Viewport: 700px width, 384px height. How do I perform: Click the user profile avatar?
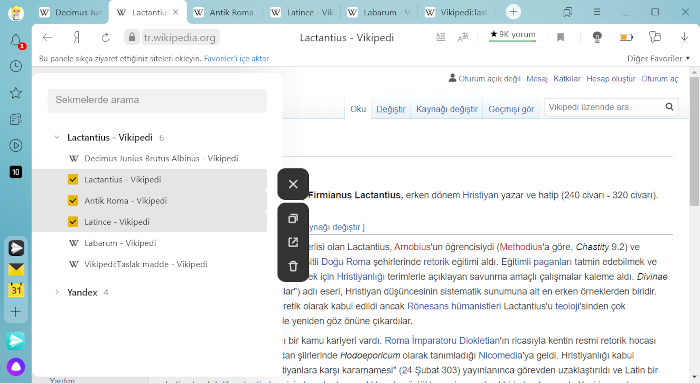tap(16, 13)
